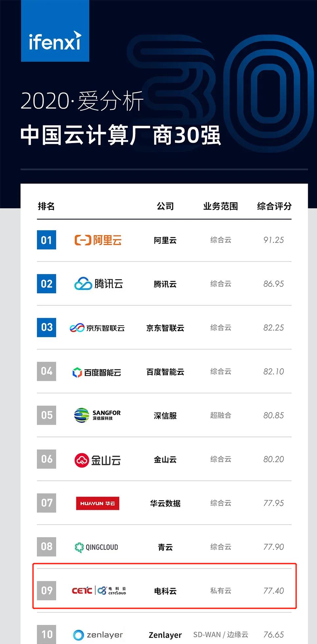
Task: Select rank badge 03
Action: click(46, 327)
